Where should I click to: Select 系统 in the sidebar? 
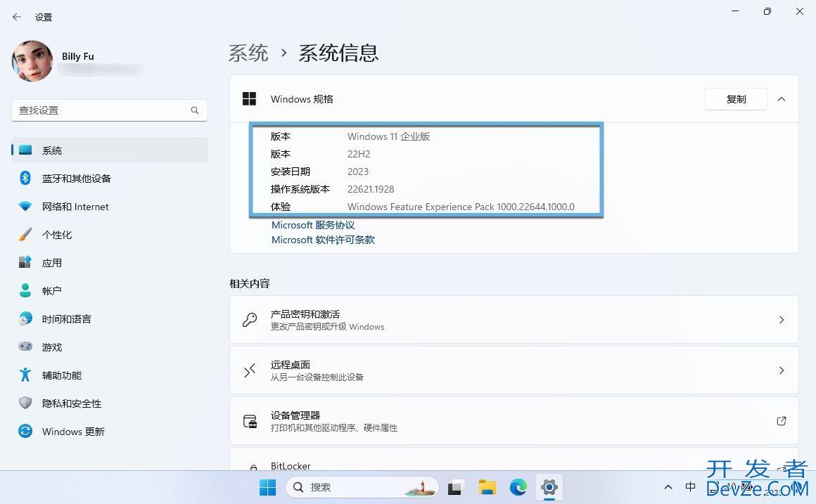pyautogui.click(x=109, y=150)
